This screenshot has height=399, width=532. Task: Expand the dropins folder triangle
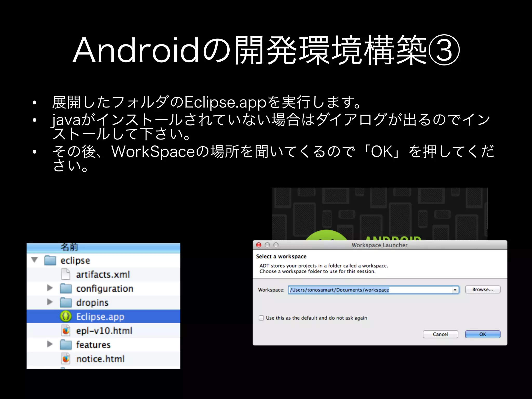click(50, 302)
